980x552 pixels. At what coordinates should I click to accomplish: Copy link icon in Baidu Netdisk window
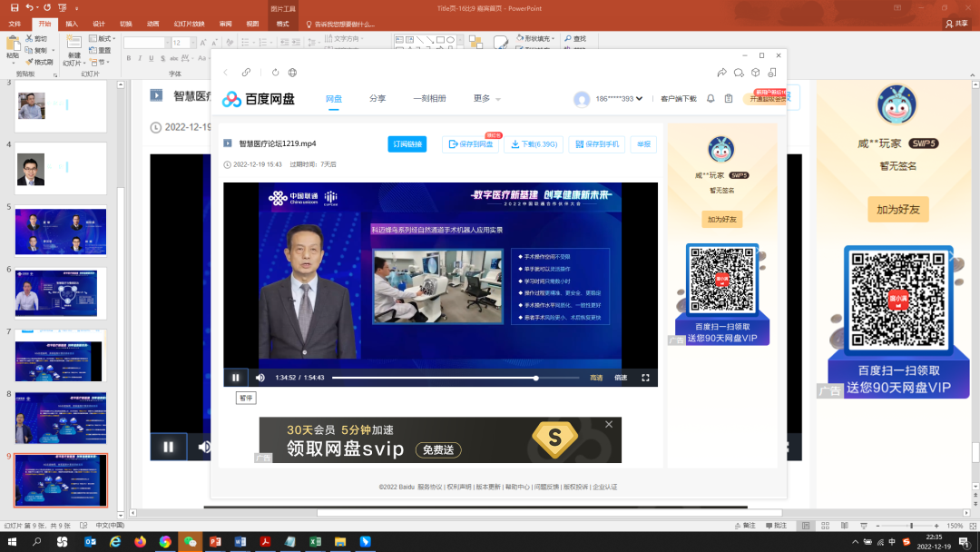pos(246,73)
